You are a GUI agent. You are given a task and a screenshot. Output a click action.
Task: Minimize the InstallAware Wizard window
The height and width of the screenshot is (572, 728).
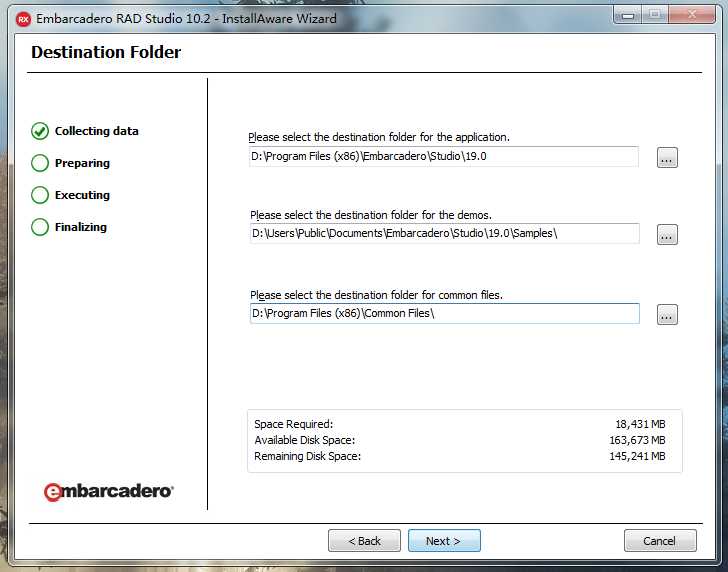click(628, 15)
